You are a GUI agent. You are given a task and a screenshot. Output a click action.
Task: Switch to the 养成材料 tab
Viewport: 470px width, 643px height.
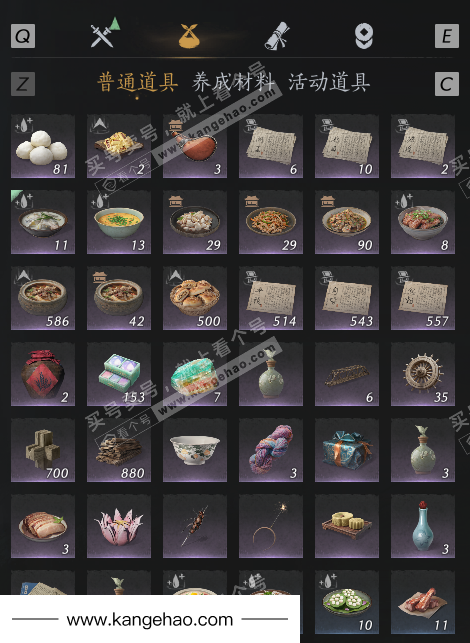pyautogui.click(x=233, y=82)
